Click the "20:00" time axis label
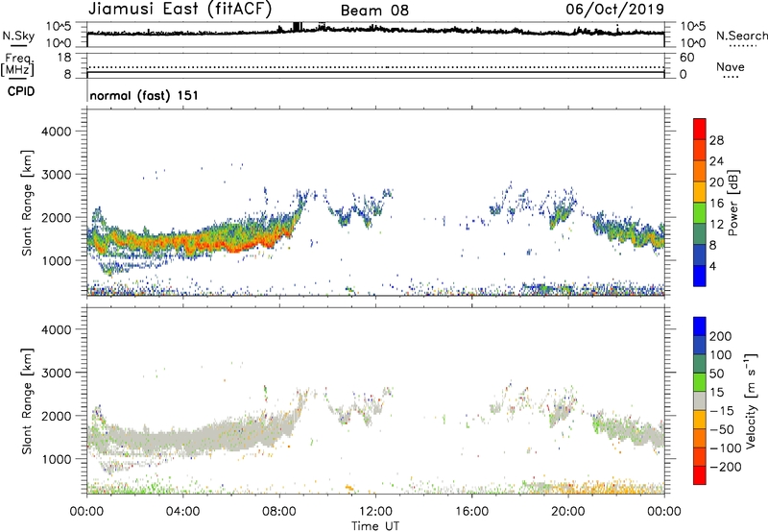Viewport: 768px width, 532px height. (x=568, y=512)
